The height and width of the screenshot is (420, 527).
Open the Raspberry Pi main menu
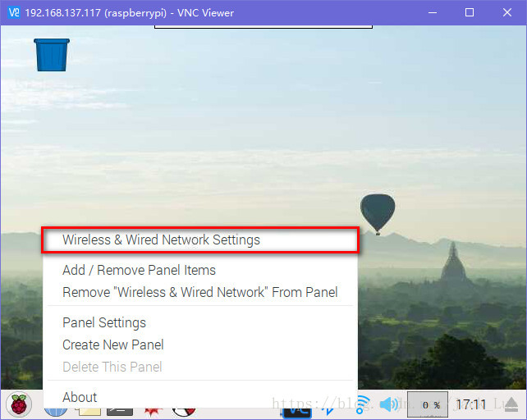(x=19, y=404)
